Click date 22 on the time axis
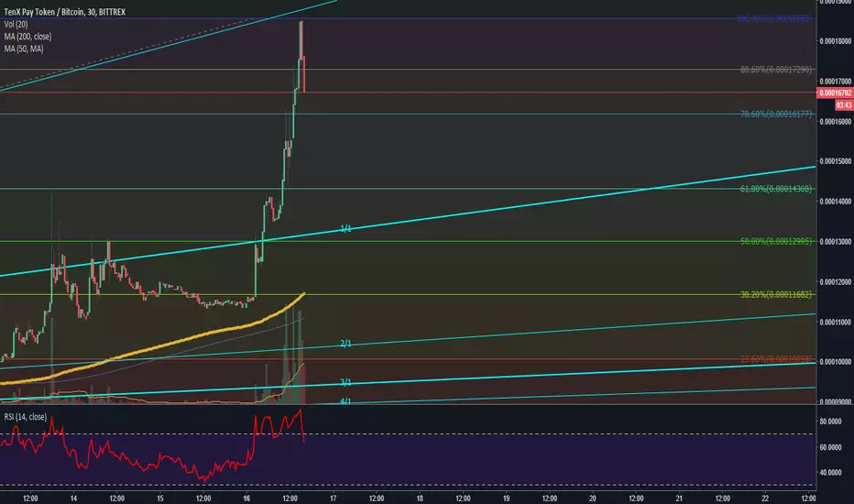This screenshot has height=504, width=854. click(x=765, y=498)
